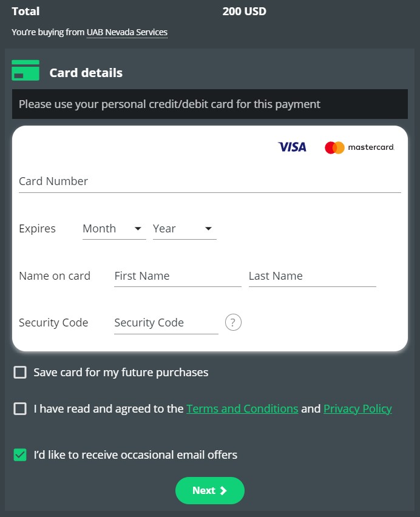420x517 pixels.
Task: Enable Save card for future purchases
Action: [x=20, y=373]
